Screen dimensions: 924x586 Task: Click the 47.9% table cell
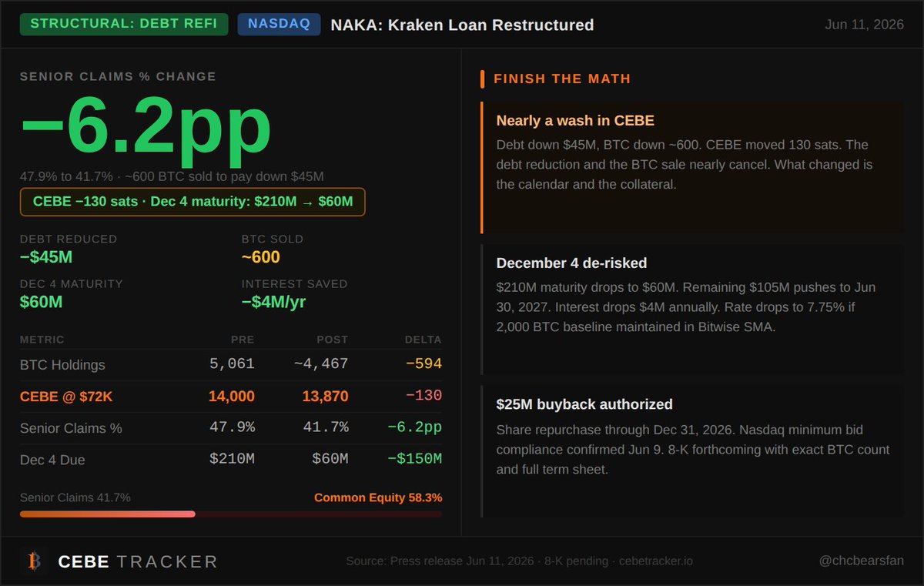tap(232, 427)
